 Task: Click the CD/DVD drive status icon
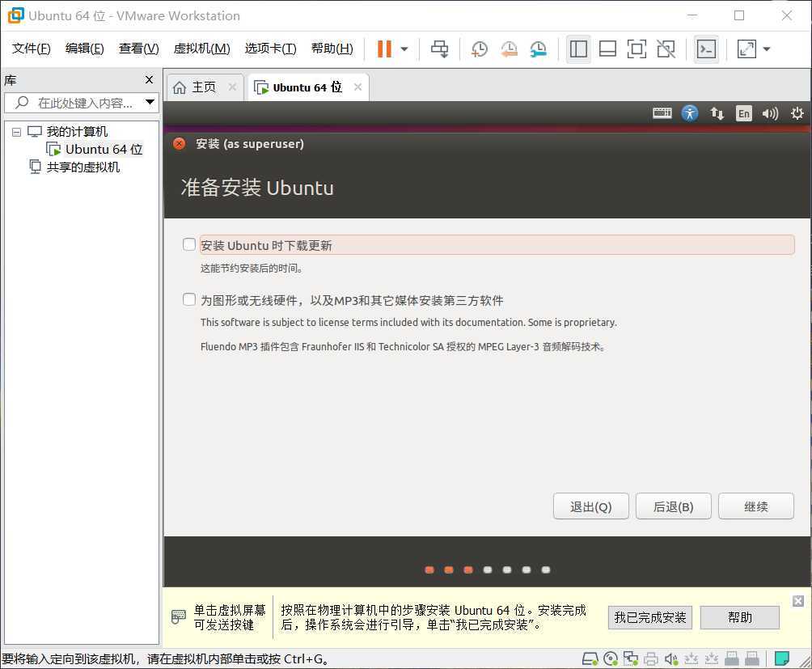point(611,658)
